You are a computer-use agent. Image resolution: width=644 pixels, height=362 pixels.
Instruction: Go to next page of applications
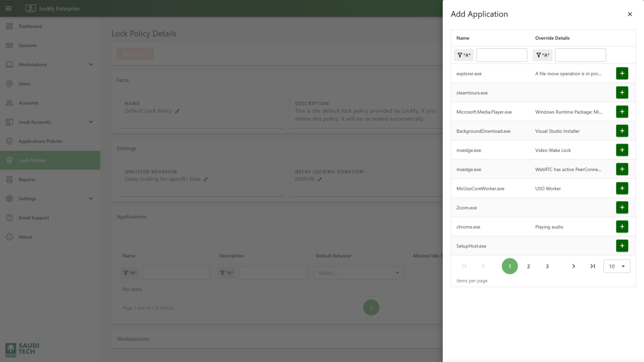pos(573,266)
